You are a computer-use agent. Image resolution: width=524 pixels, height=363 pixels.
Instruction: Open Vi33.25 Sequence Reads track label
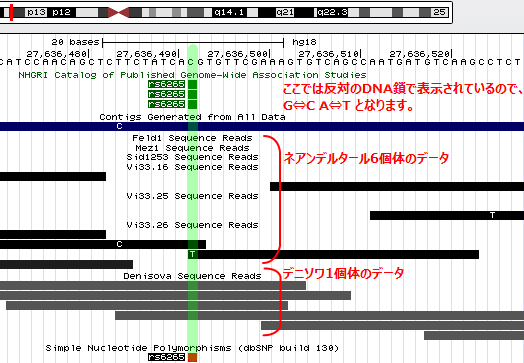tap(192, 196)
